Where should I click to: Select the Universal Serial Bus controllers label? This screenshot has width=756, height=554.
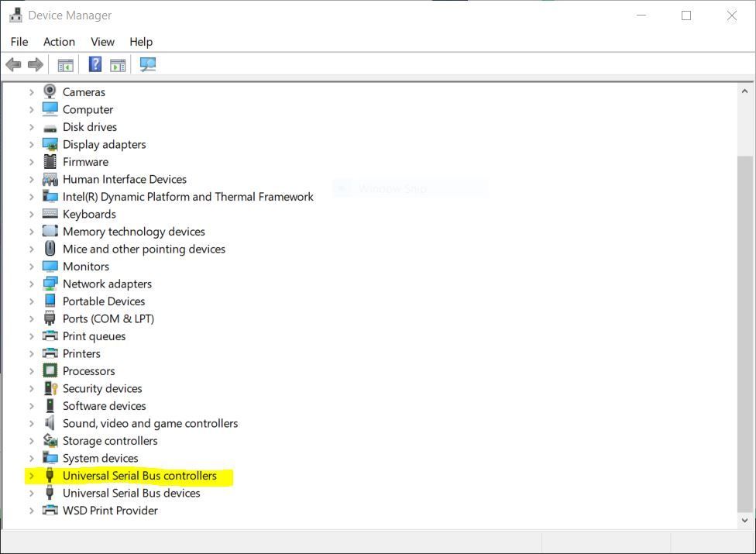coord(140,476)
